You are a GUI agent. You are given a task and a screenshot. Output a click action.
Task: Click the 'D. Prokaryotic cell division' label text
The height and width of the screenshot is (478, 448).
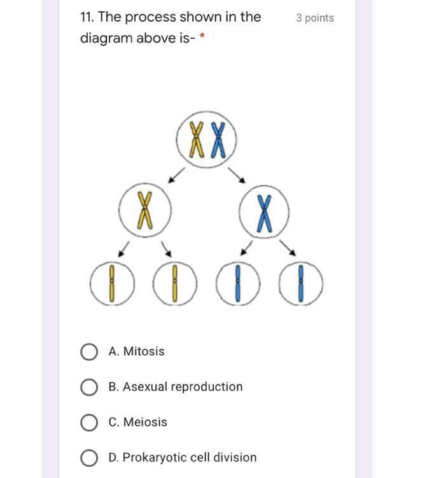[183, 458]
